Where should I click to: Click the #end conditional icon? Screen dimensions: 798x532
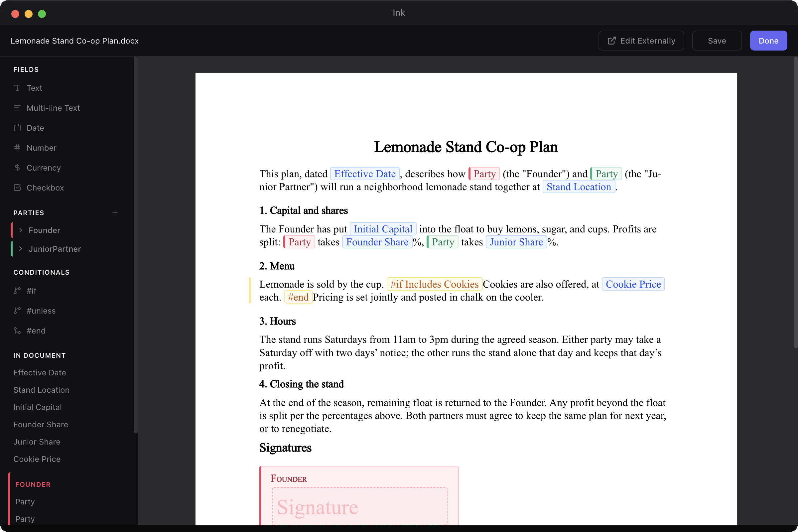(17, 331)
